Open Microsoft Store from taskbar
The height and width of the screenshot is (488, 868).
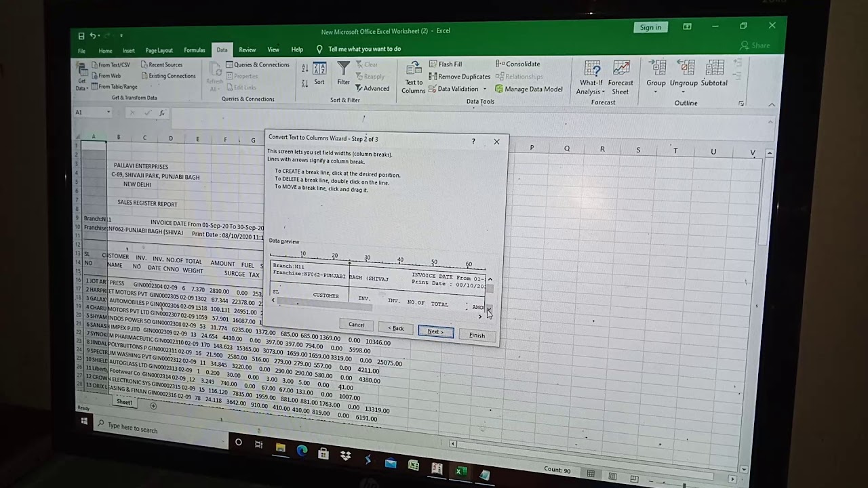(x=323, y=453)
